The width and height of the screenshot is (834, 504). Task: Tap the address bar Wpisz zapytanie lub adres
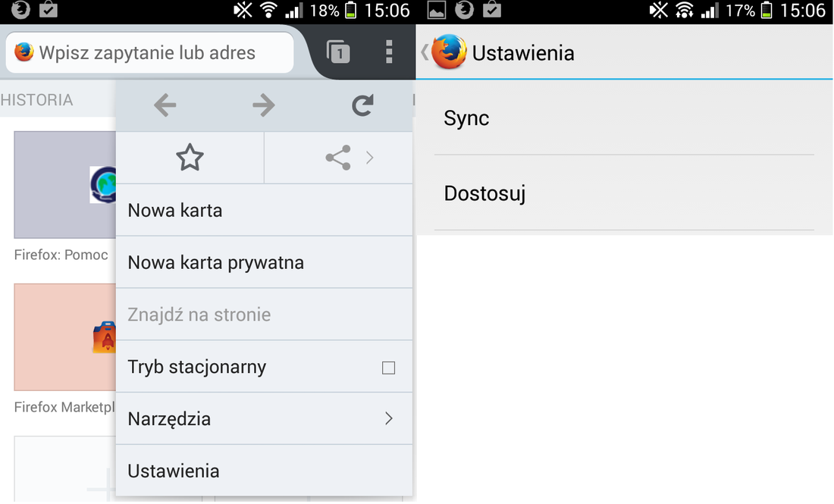tap(149, 52)
